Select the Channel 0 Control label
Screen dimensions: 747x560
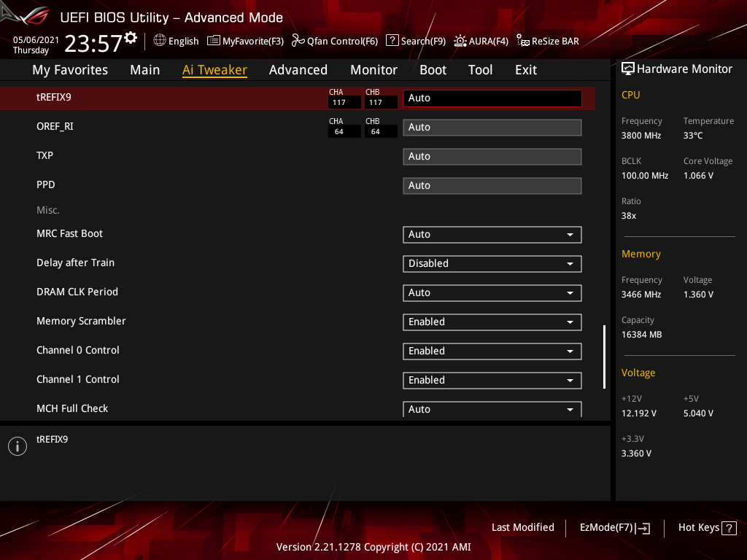77,350
